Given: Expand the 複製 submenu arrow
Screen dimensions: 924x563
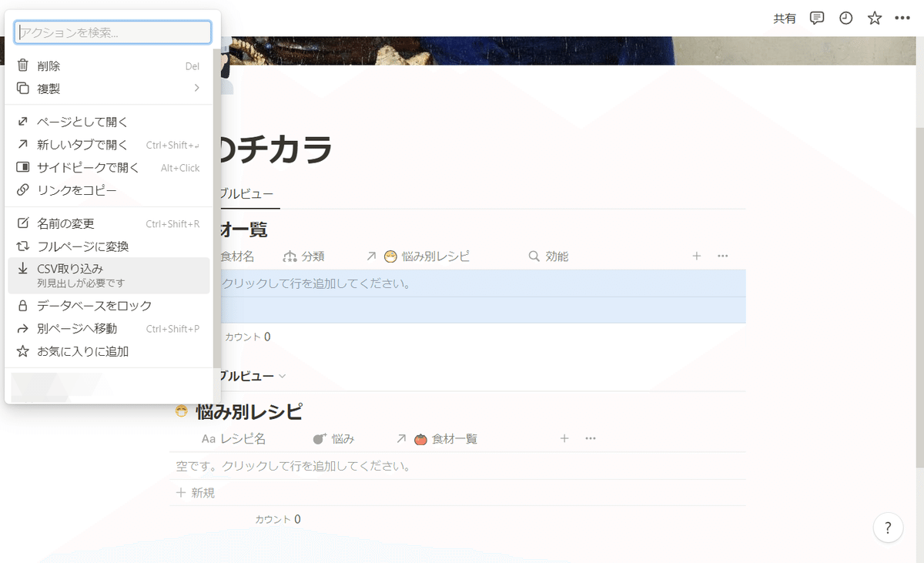Looking at the screenshot, I should 196,89.
